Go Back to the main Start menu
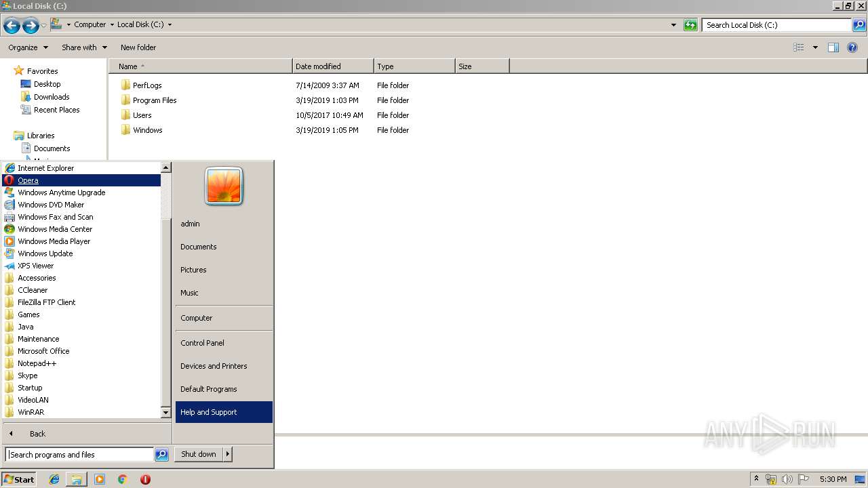This screenshot has width=868, height=488. [x=86, y=434]
